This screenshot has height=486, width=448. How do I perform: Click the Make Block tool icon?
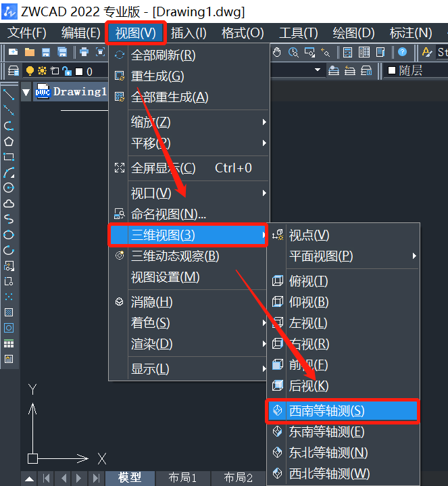(9, 281)
